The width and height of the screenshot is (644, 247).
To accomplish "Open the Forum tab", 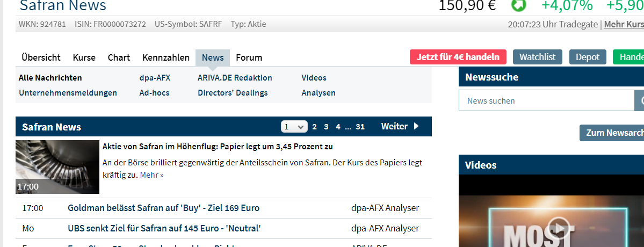I will [249, 57].
